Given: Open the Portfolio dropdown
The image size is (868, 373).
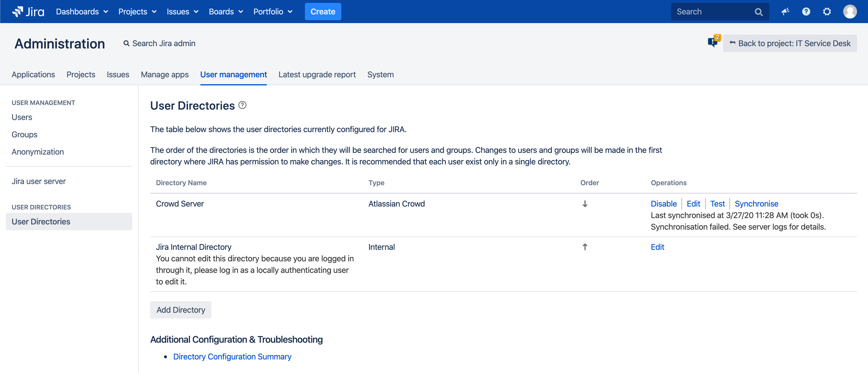Looking at the screenshot, I should tap(273, 12).
